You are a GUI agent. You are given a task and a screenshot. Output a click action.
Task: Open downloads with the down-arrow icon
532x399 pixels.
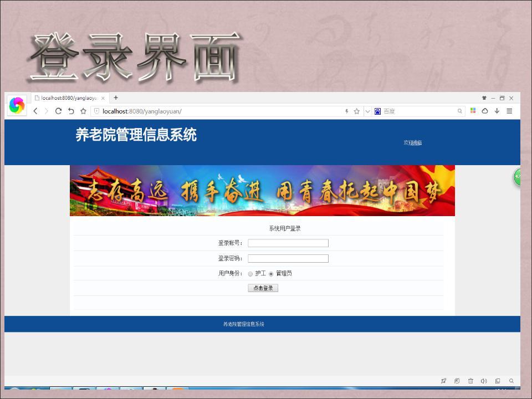tap(497, 111)
